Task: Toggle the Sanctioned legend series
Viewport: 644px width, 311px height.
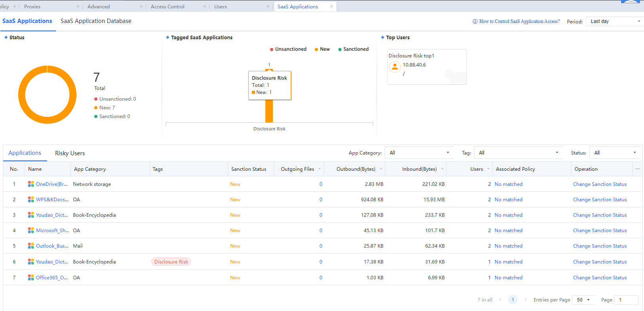Action: [353, 49]
